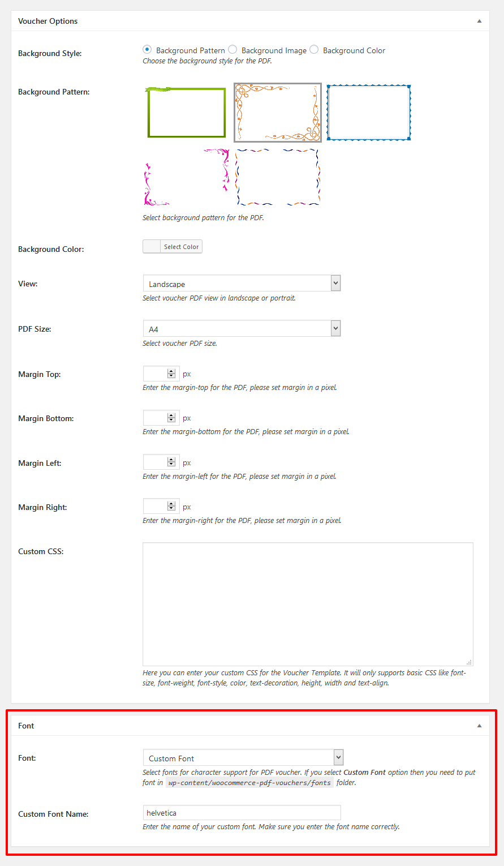Select the green border background pattern
Image resolution: width=504 pixels, height=866 pixels.
click(x=187, y=112)
